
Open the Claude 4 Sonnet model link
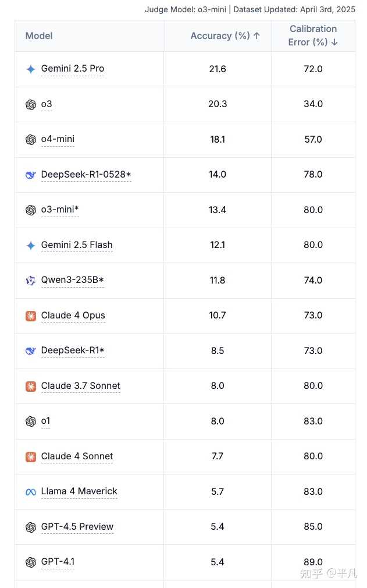(77, 456)
